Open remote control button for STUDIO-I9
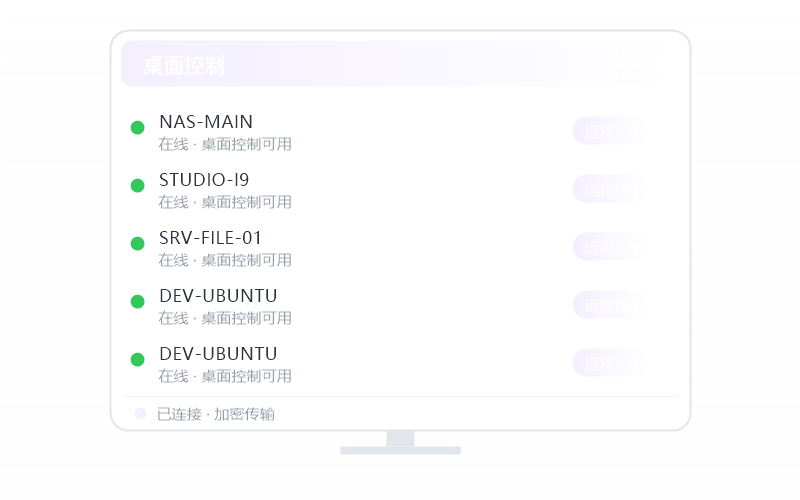 (x=610, y=189)
